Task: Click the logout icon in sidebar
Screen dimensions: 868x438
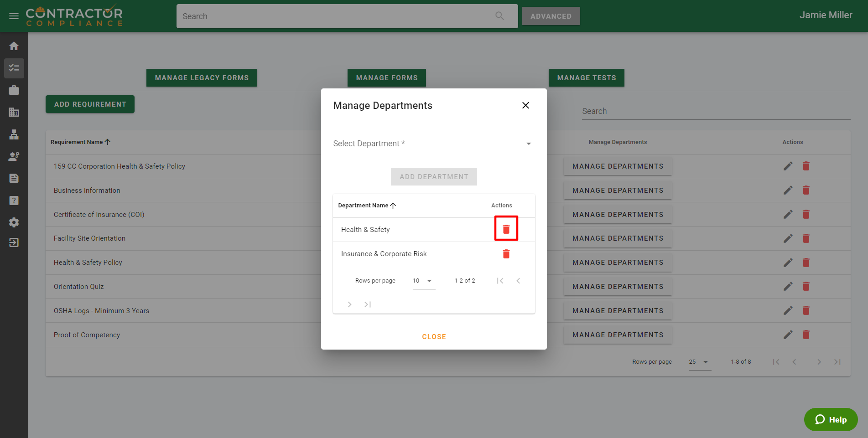Action: tap(14, 242)
